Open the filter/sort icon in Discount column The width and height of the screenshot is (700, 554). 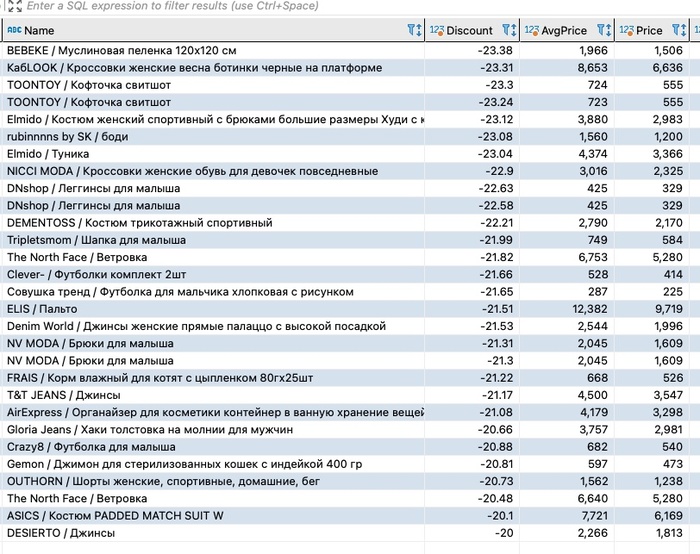coord(509,30)
